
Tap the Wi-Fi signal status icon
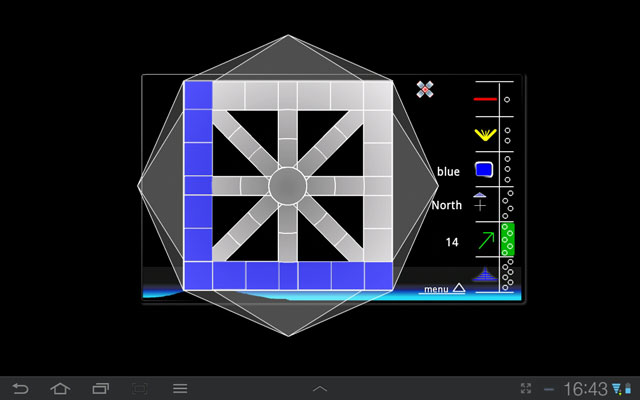tap(616, 389)
